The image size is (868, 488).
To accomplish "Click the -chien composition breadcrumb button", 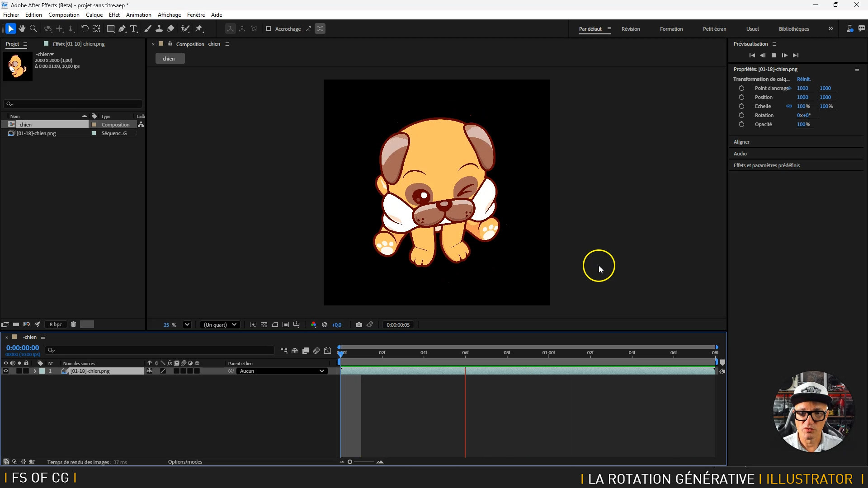I will pyautogui.click(x=170, y=58).
